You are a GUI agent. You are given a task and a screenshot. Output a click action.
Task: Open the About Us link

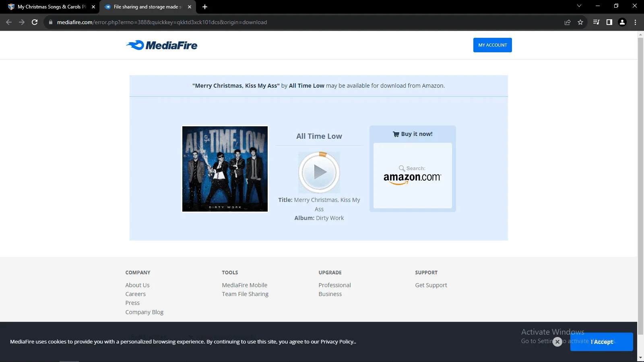coord(137,285)
